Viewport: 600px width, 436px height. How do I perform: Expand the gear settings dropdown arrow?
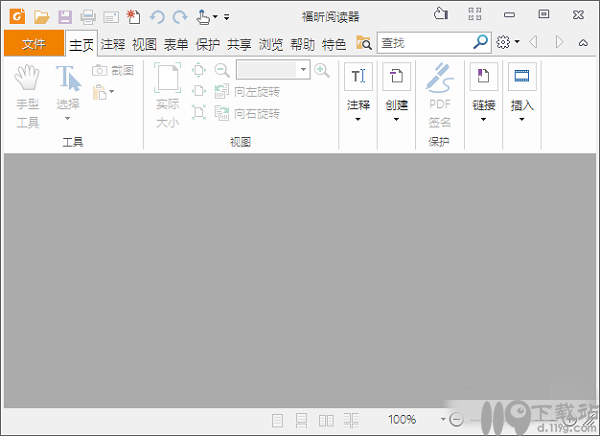[x=517, y=41]
